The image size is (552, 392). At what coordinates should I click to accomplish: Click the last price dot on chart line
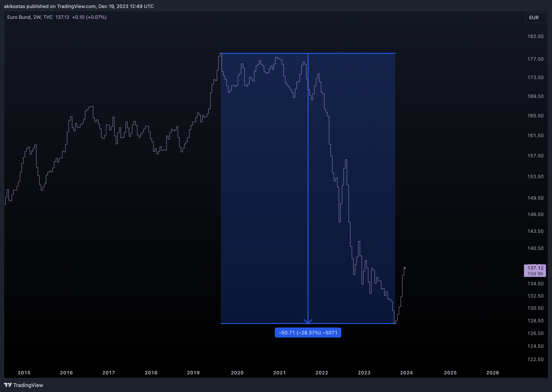point(405,268)
